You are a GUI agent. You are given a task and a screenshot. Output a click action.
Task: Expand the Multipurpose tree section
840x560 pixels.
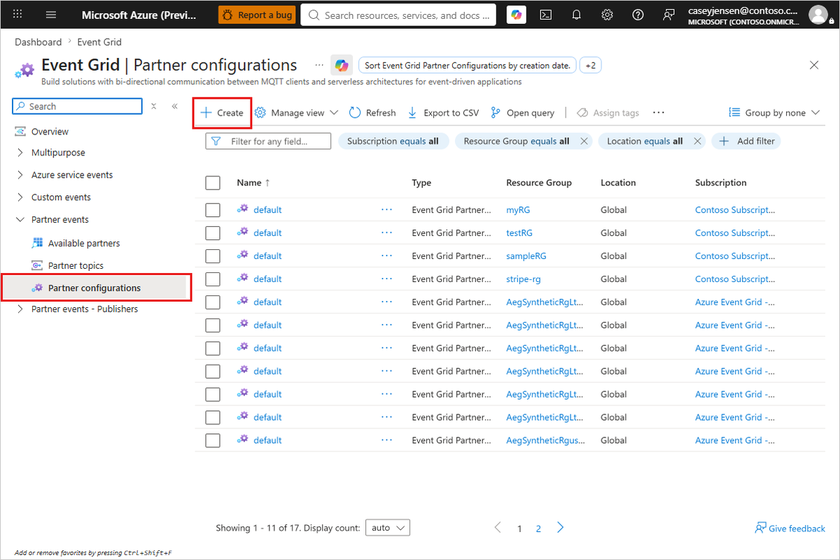20,153
